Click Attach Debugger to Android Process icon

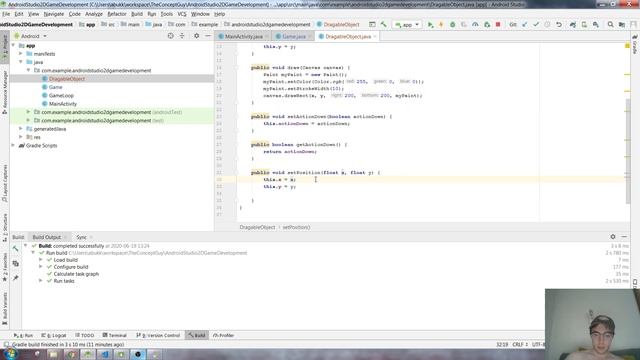click(x=487, y=24)
